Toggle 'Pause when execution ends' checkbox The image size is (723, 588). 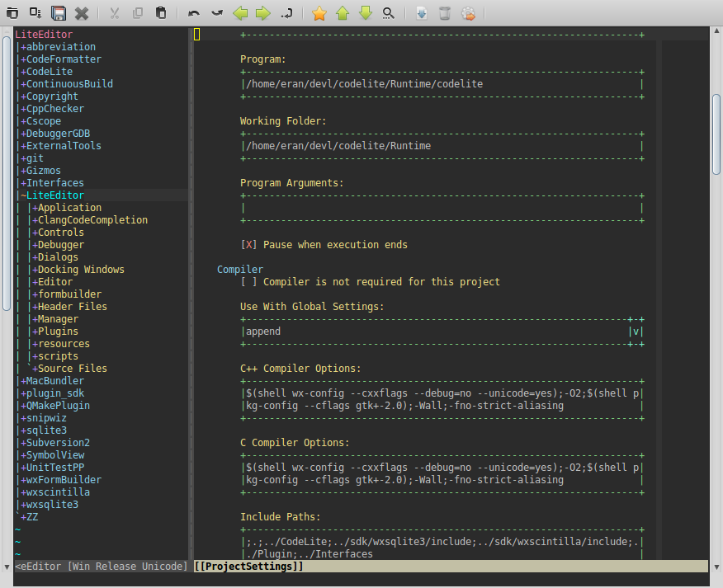click(249, 245)
